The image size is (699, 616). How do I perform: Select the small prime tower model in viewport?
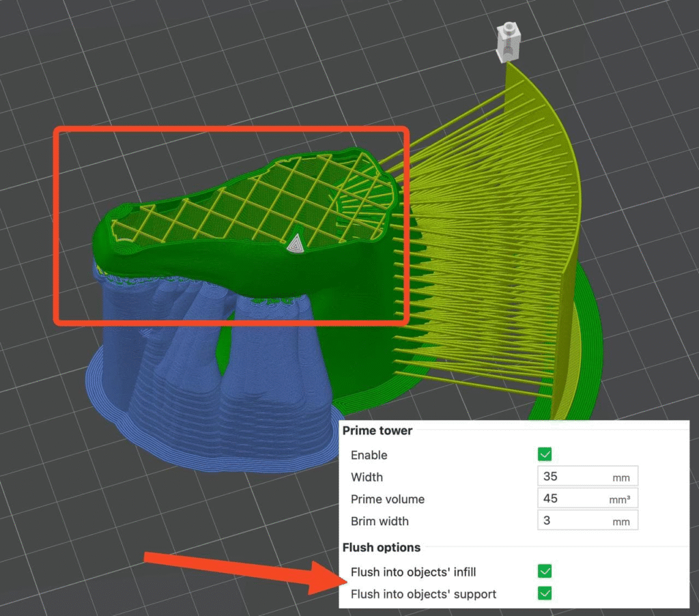pyautogui.click(x=507, y=41)
